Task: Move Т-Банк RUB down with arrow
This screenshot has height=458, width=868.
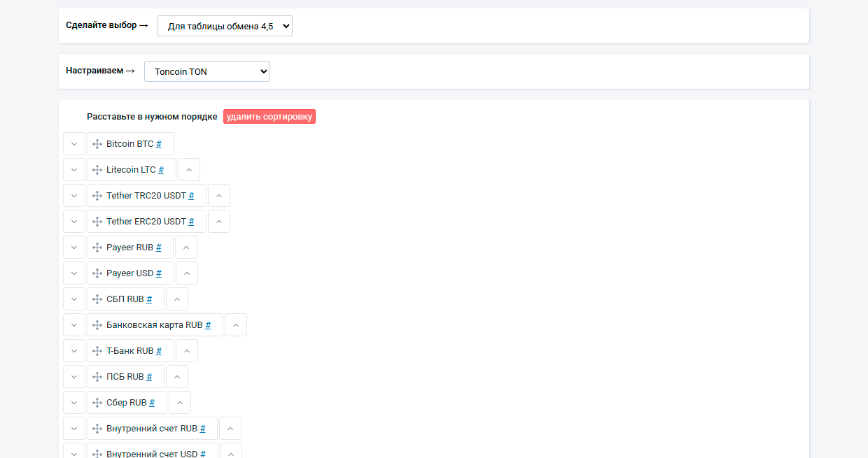Action: click(74, 351)
